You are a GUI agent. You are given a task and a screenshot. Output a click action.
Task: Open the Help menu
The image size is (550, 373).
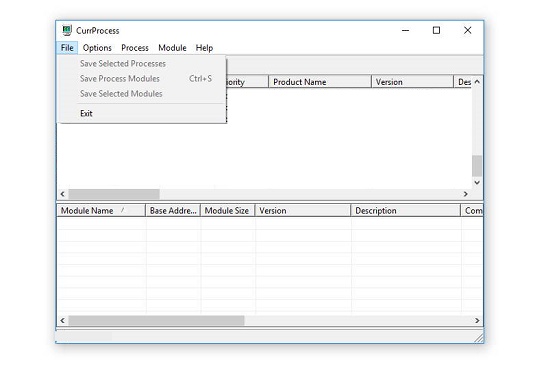pyautogui.click(x=204, y=48)
